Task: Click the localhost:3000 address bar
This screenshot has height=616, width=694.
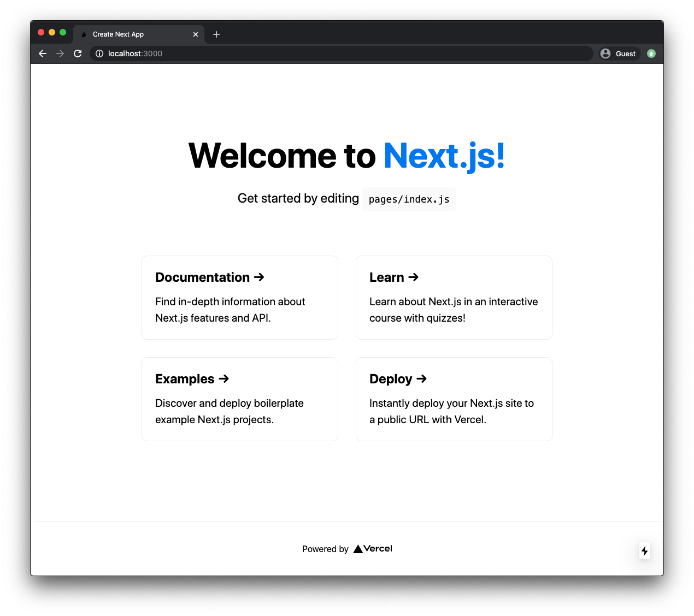Action: [x=339, y=54]
